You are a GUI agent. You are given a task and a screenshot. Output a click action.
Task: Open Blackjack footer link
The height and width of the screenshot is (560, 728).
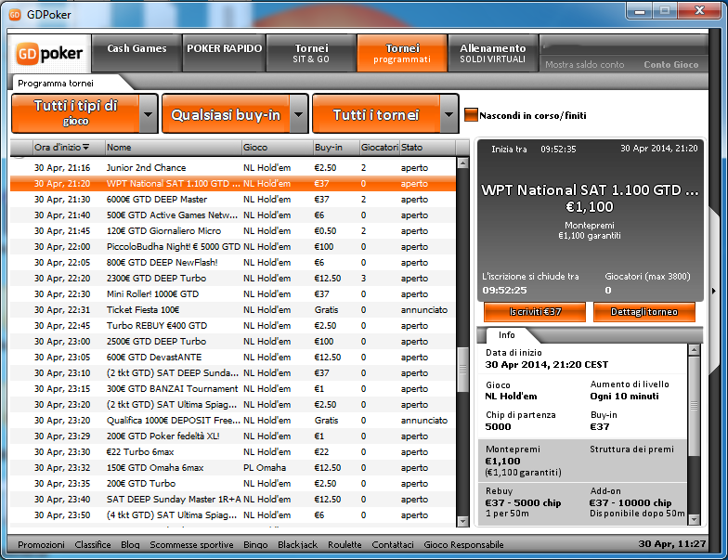(297, 544)
